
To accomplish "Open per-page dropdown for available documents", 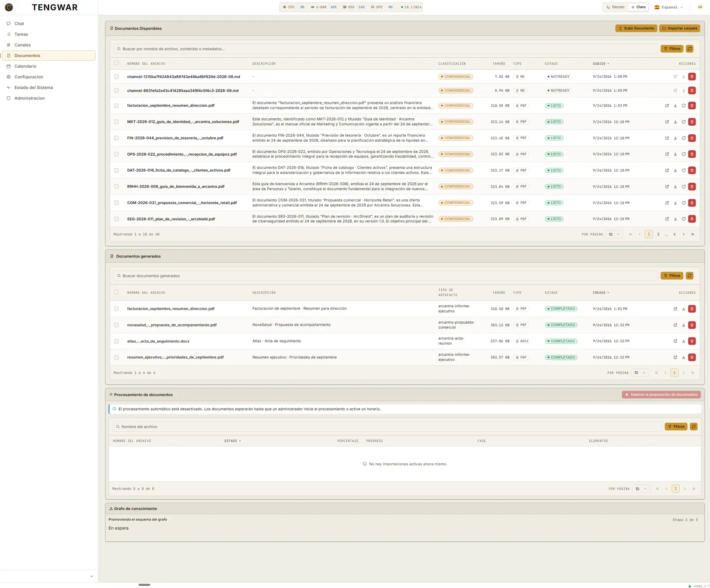I will tap(614, 234).
